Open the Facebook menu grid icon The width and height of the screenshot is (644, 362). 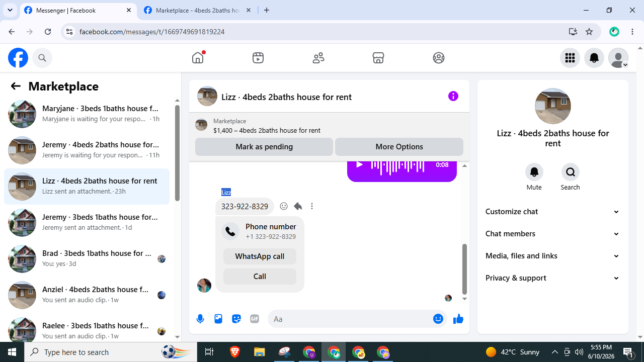click(570, 58)
